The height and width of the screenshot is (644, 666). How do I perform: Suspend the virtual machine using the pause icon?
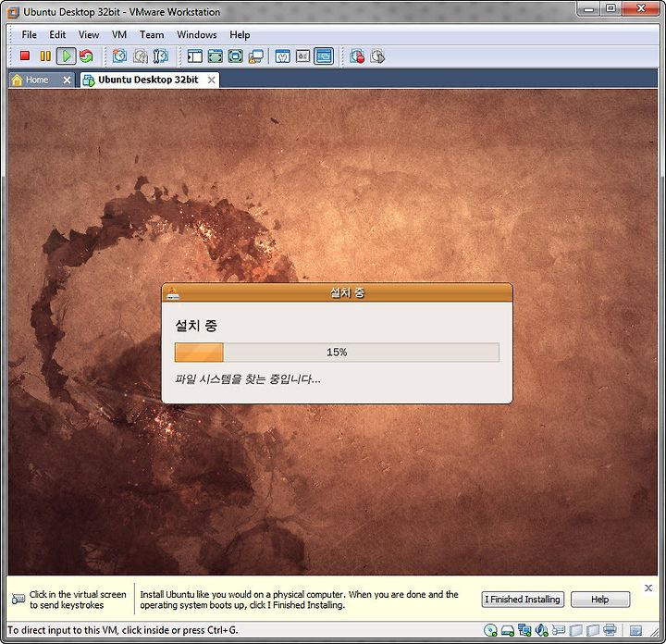45,56
